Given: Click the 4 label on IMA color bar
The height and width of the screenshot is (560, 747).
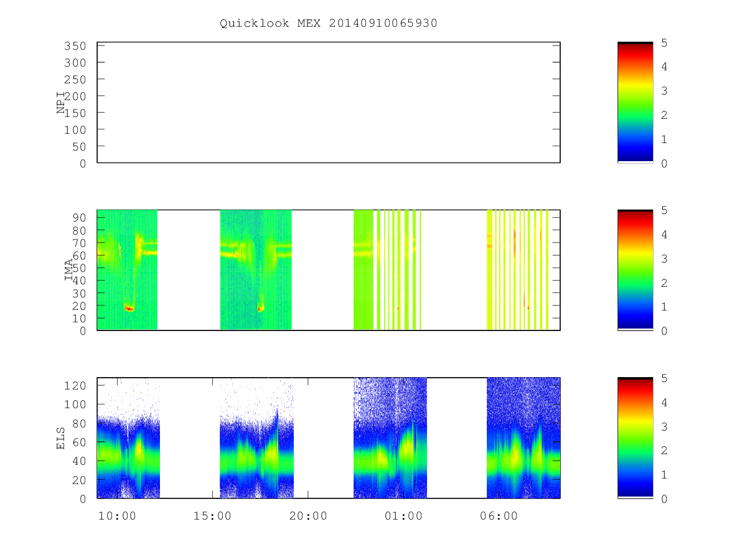Looking at the screenshot, I should (664, 235).
